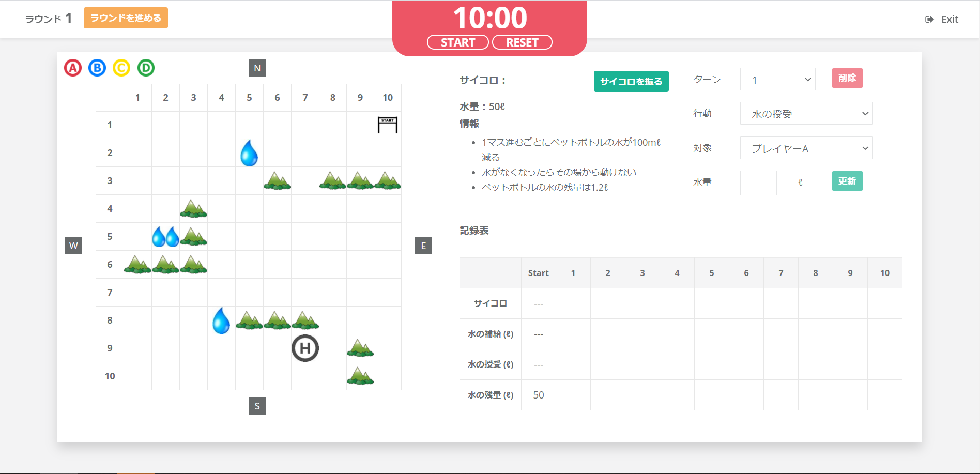Click the red player A icon
This screenshot has height=474, width=980.
pyautogui.click(x=73, y=68)
